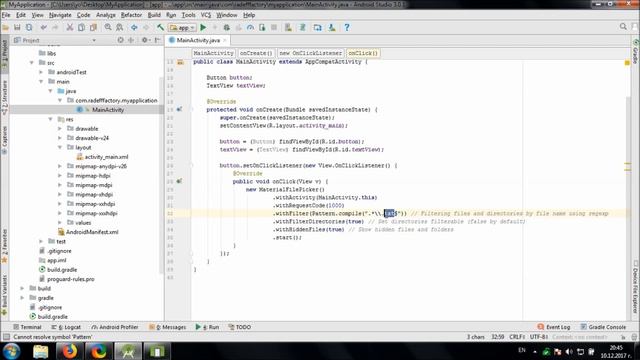The height and width of the screenshot is (360, 640).
Task: Click the Save All toolbar icon
Action: click(17, 27)
